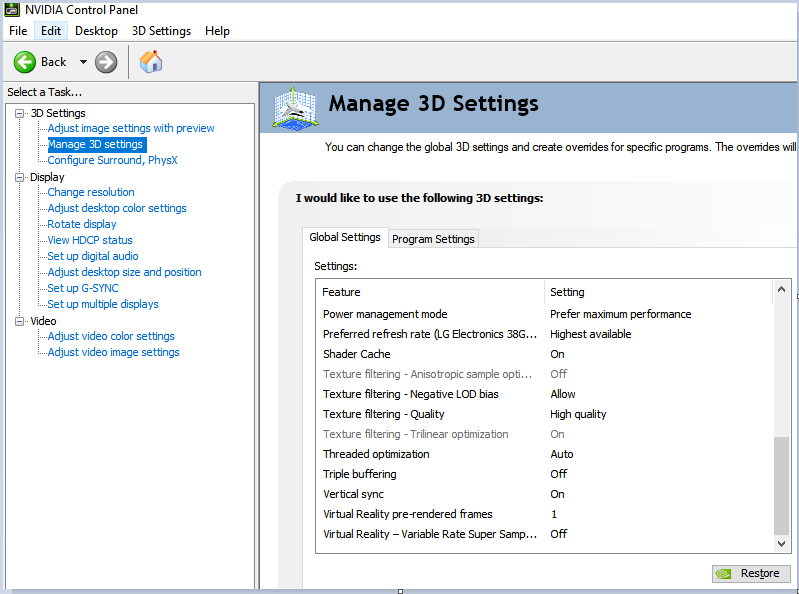Select the Threaded optimization row
The image size is (799, 594).
[x=544, y=454]
